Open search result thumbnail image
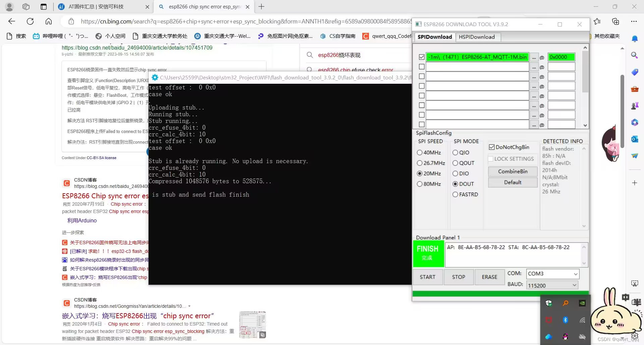The width and height of the screenshot is (644, 345). coord(253,325)
